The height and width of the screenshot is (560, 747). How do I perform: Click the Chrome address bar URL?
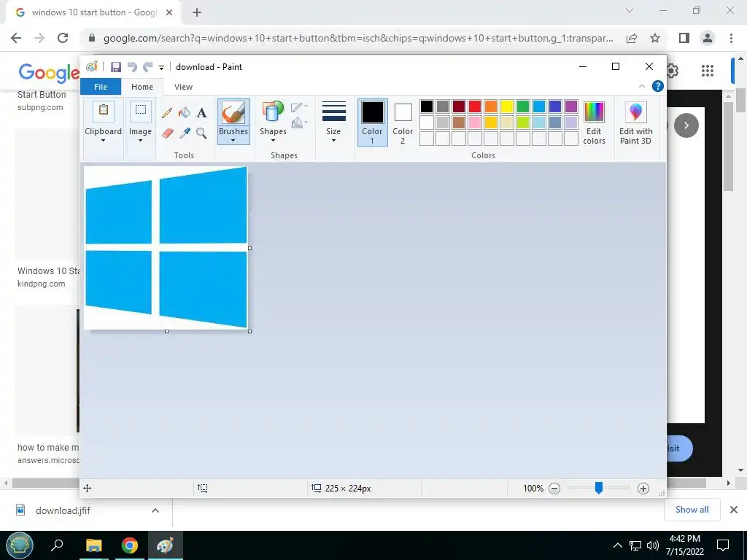[x=358, y=38]
